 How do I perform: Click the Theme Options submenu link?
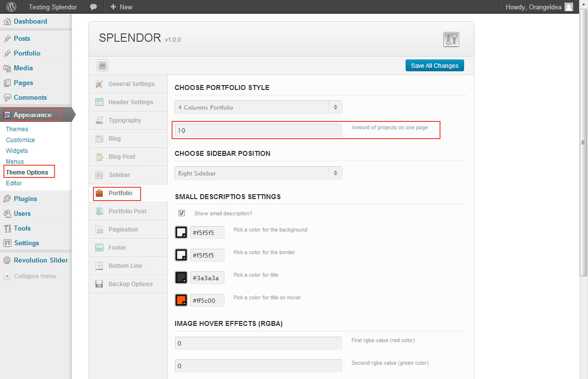point(27,173)
